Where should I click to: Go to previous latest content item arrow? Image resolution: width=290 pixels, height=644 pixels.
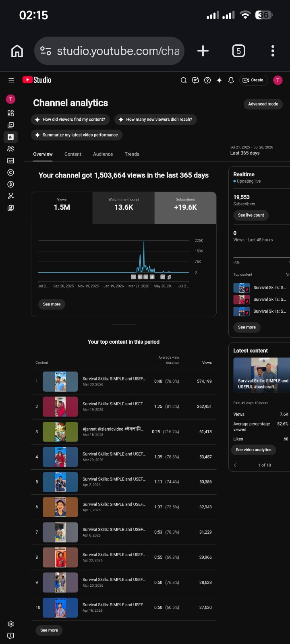(x=235, y=465)
